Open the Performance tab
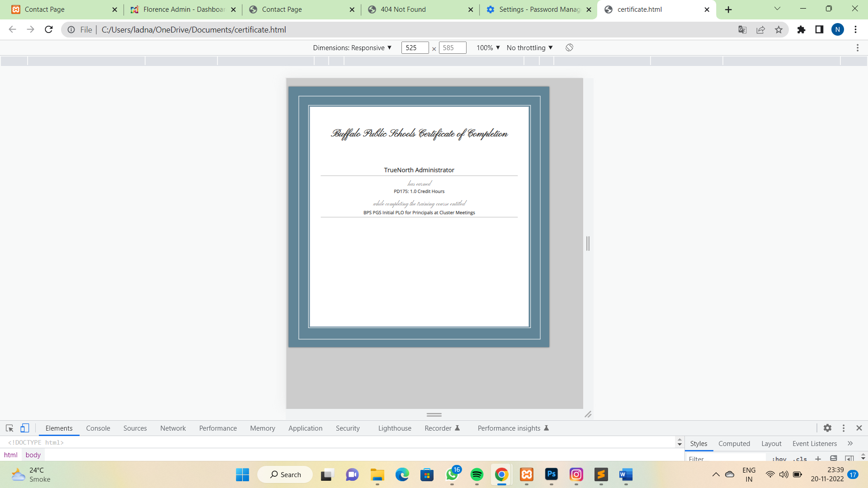 click(x=218, y=428)
